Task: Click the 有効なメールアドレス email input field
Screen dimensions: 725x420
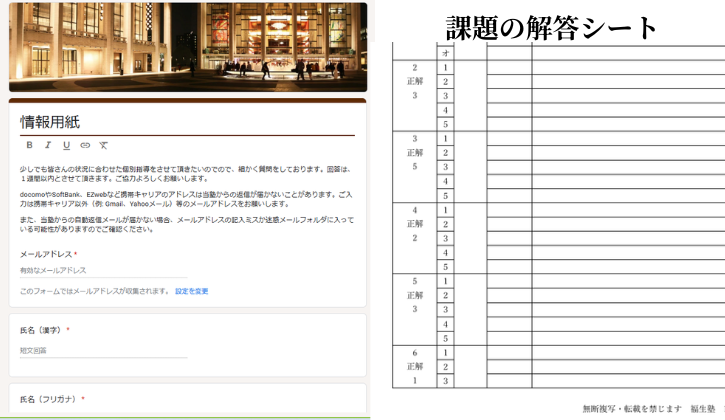Action: (104, 271)
